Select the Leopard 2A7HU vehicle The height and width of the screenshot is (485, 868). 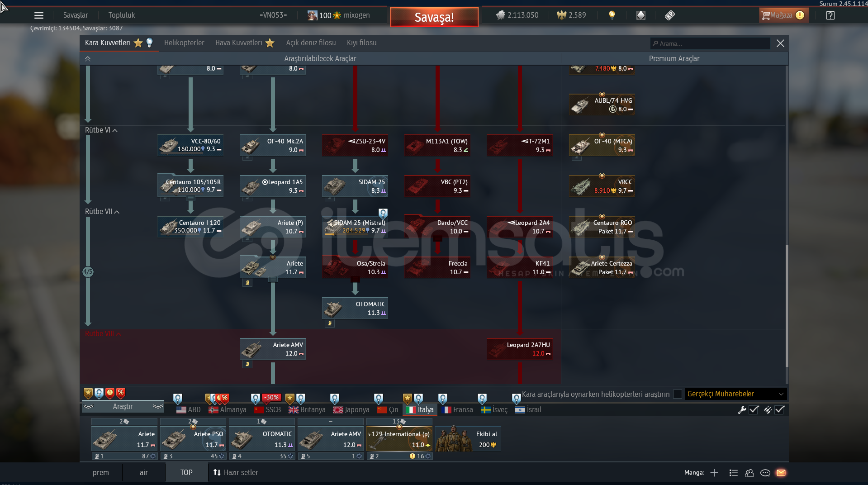point(520,349)
